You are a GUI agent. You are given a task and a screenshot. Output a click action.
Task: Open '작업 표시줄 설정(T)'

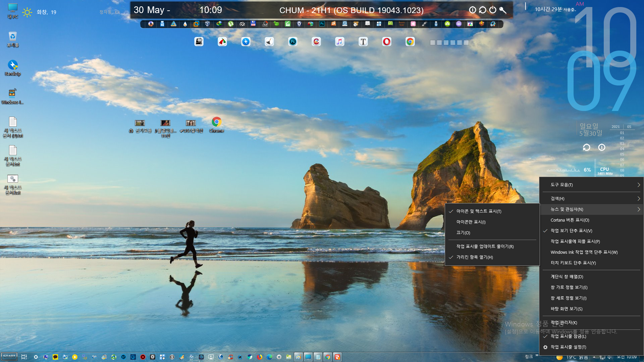tap(591, 347)
